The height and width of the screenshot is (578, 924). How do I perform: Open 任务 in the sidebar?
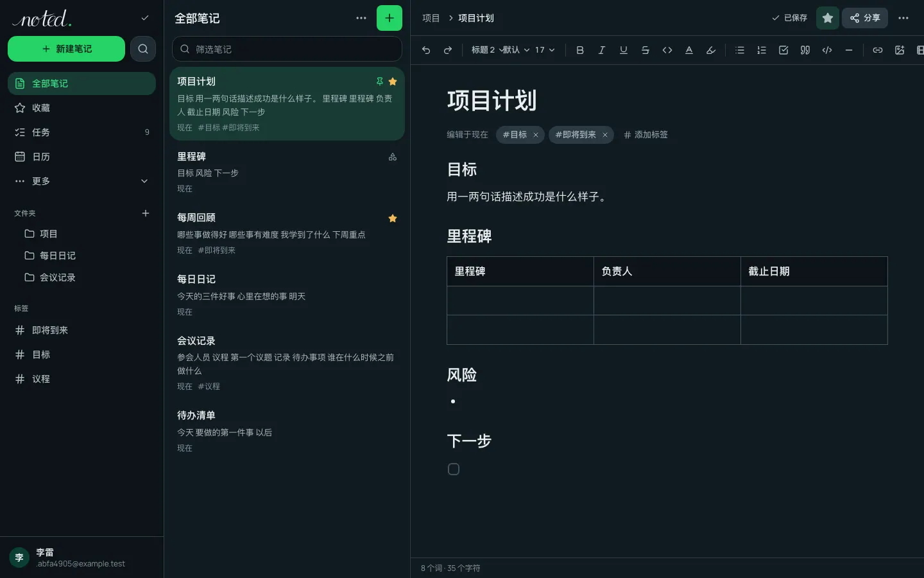tap(81, 132)
